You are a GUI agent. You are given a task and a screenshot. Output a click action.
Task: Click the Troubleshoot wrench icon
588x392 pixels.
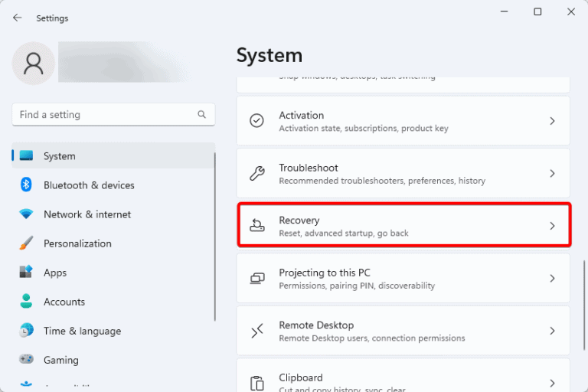257,174
